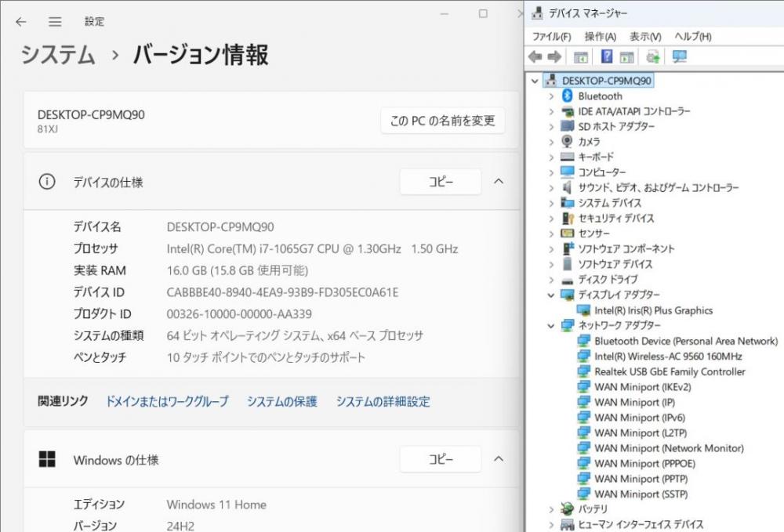Maximize the Settings window
Screen dimensions: 784x532
point(483,13)
